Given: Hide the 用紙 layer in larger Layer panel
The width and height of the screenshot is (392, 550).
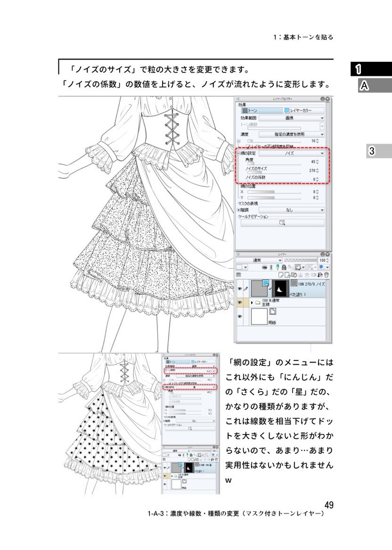Looking at the screenshot, I should (240, 316).
